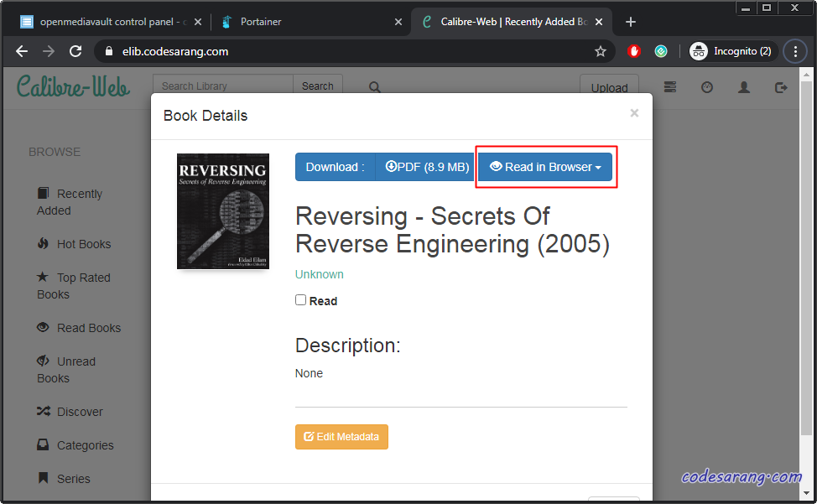This screenshot has height=504, width=817.
Task: Click the Search button
Action: pyautogui.click(x=318, y=86)
